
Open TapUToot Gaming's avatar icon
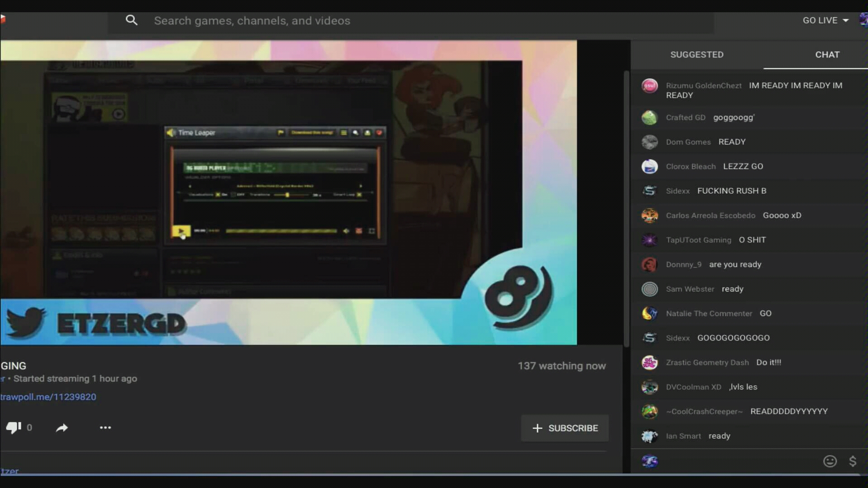(649, 240)
